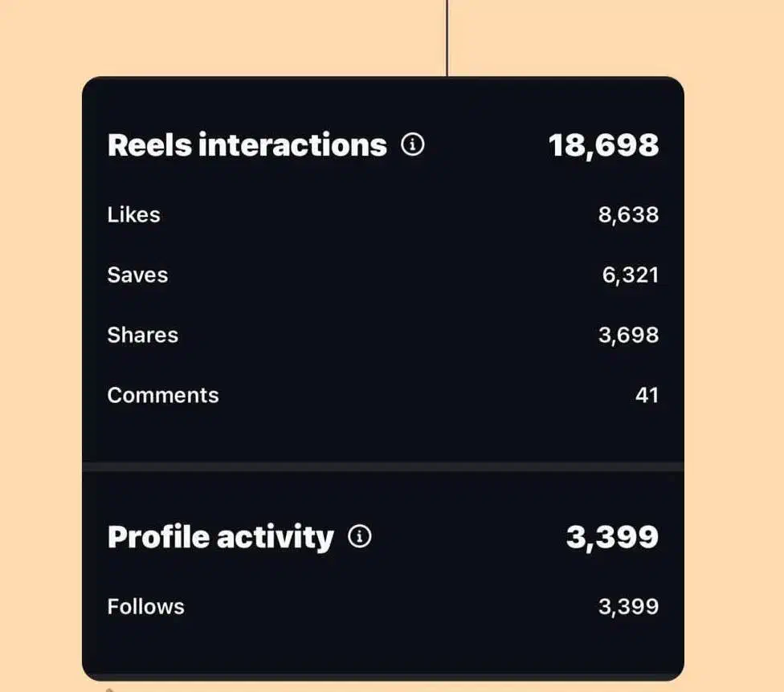This screenshot has height=692, width=784.
Task: Select the Reels interactions heading
Action: click(247, 145)
